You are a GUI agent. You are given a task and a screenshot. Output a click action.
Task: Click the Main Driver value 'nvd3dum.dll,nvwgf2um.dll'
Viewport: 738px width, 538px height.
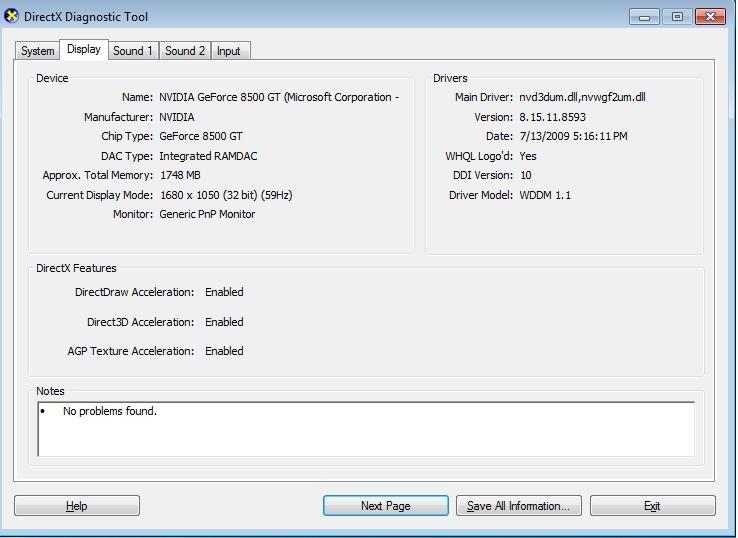coord(582,97)
